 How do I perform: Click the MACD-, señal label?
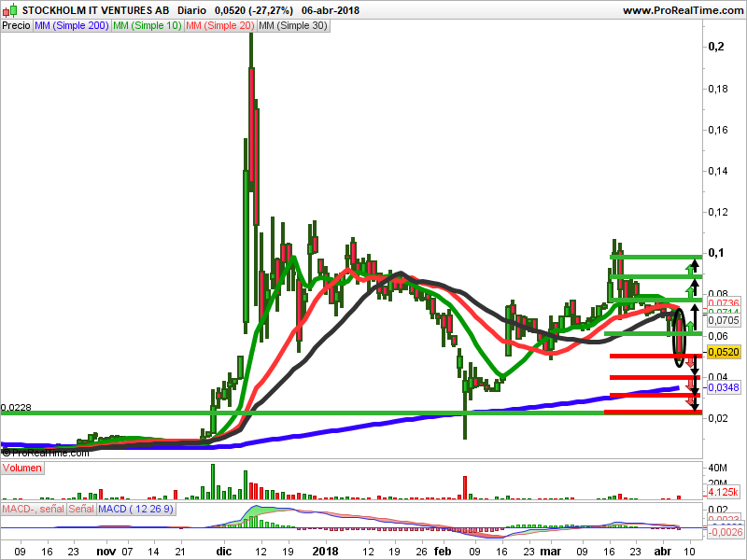33,509
